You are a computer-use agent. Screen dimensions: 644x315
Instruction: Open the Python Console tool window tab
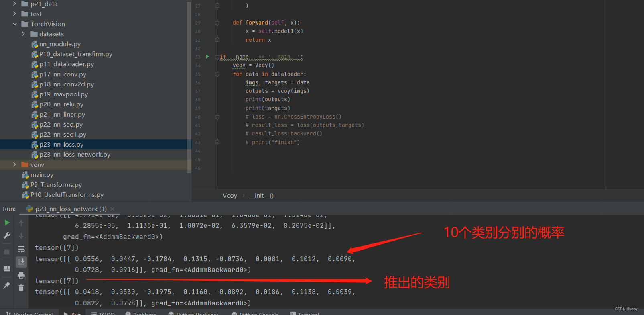pyautogui.click(x=255, y=313)
